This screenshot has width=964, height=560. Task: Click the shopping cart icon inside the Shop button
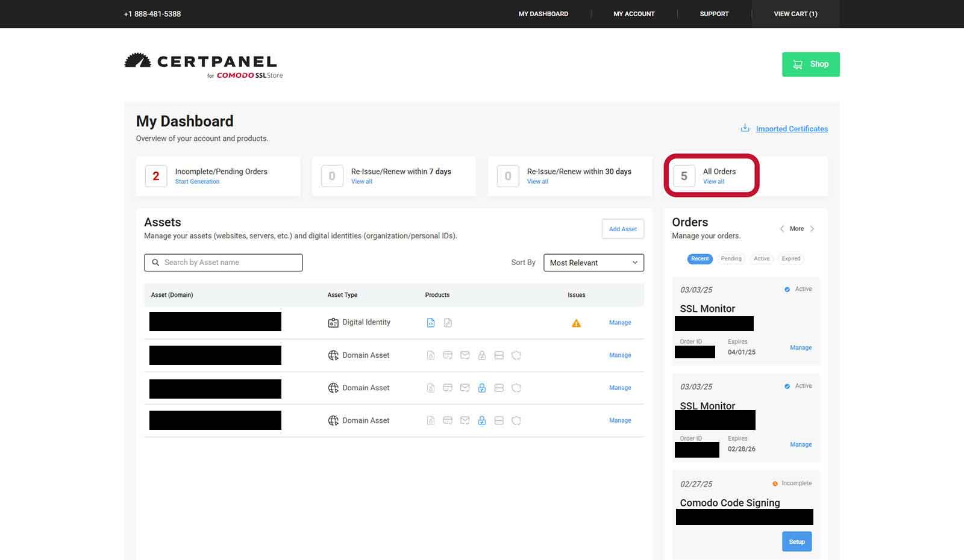797,64
